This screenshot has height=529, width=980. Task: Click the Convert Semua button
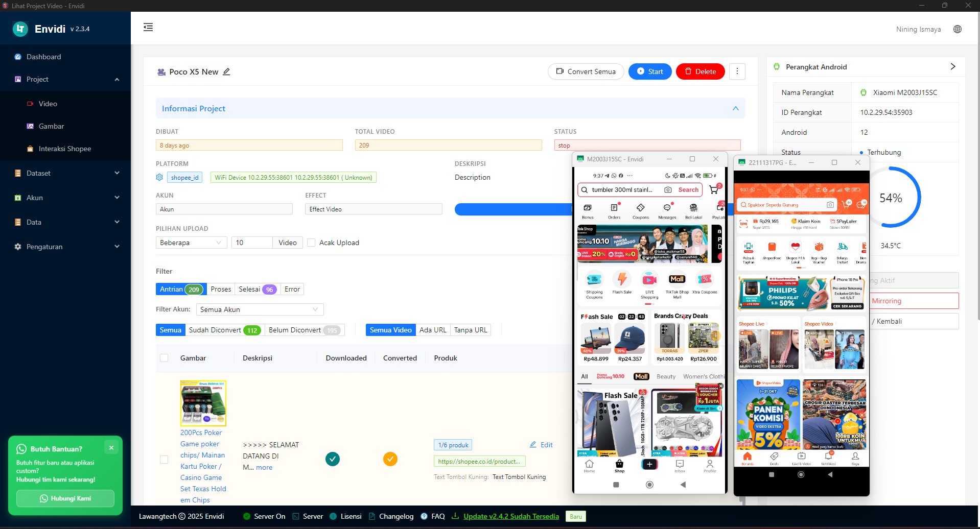[586, 71]
